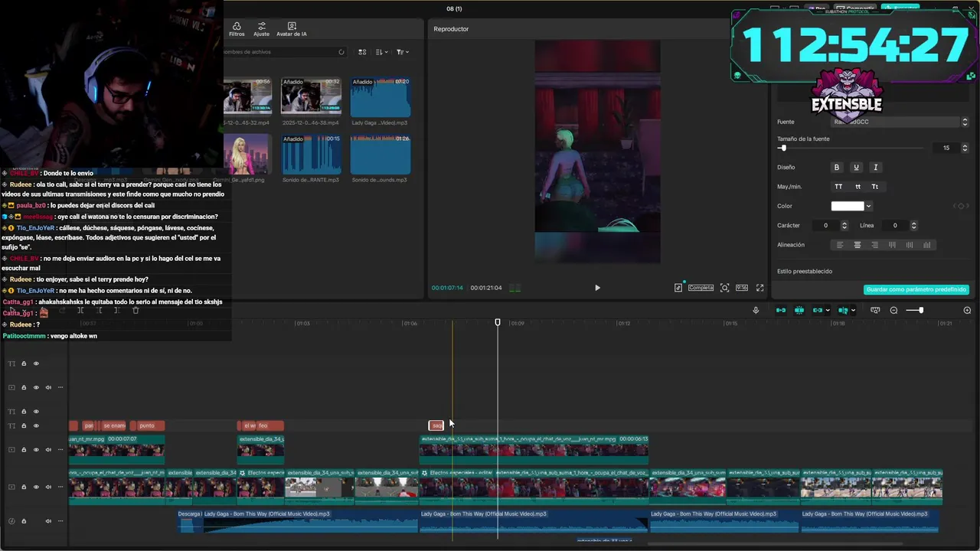Toggle clip linking in timeline toolbar

(818, 310)
